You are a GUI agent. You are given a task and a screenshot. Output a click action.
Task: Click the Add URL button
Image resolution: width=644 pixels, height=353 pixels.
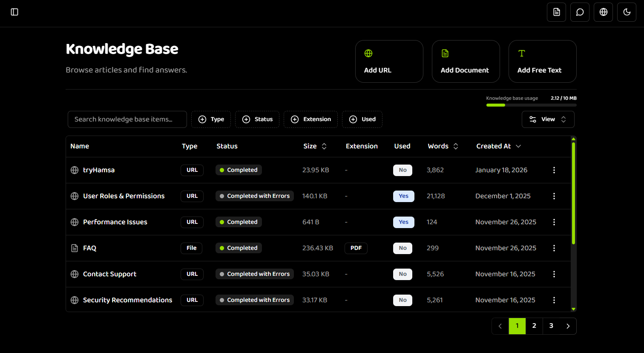(x=389, y=61)
